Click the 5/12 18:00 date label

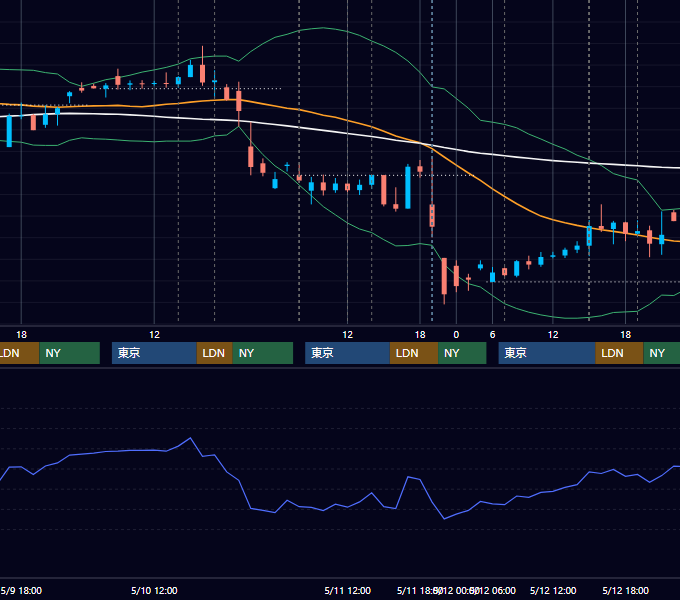(x=625, y=590)
